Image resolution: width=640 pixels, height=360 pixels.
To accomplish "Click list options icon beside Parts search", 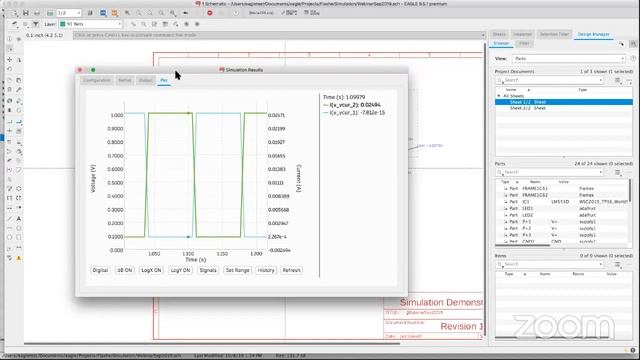I will 618,173.
